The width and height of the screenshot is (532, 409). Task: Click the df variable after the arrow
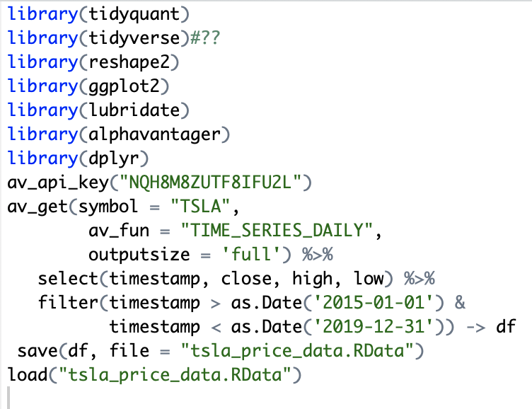coord(506,326)
